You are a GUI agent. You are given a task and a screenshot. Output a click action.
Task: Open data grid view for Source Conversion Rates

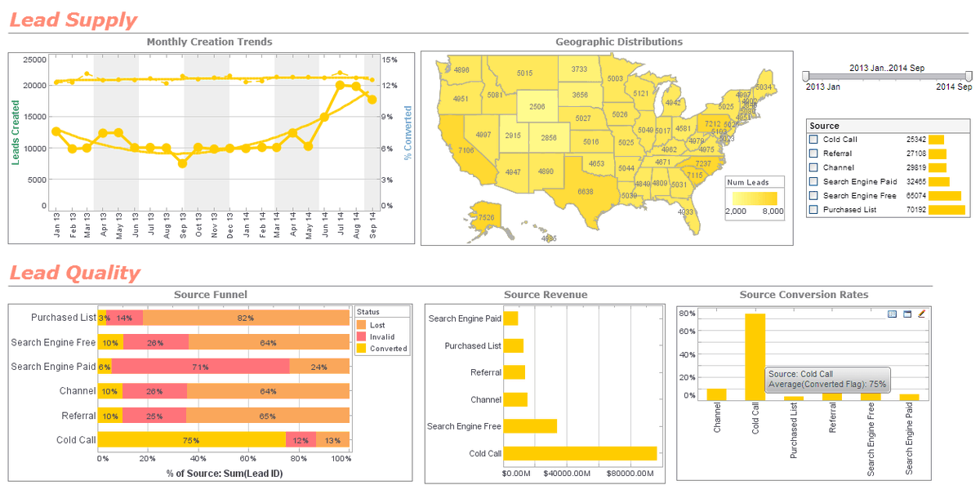[x=893, y=313]
